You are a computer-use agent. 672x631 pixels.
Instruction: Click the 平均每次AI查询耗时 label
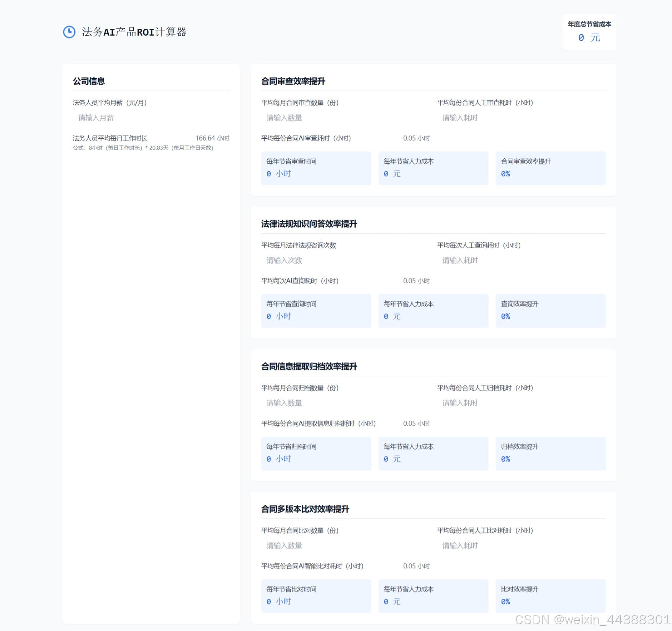(300, 280)
